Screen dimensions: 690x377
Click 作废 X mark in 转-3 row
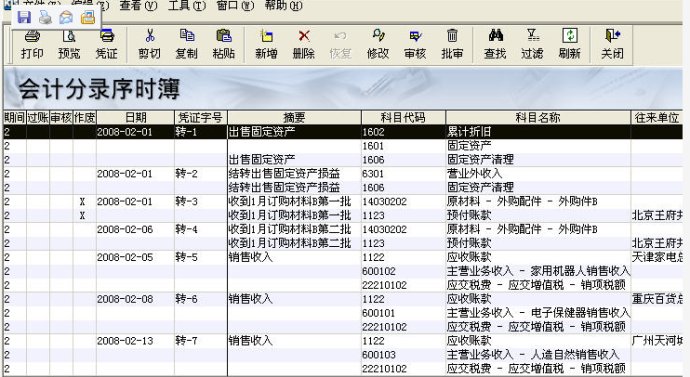[x=82, y=202]
